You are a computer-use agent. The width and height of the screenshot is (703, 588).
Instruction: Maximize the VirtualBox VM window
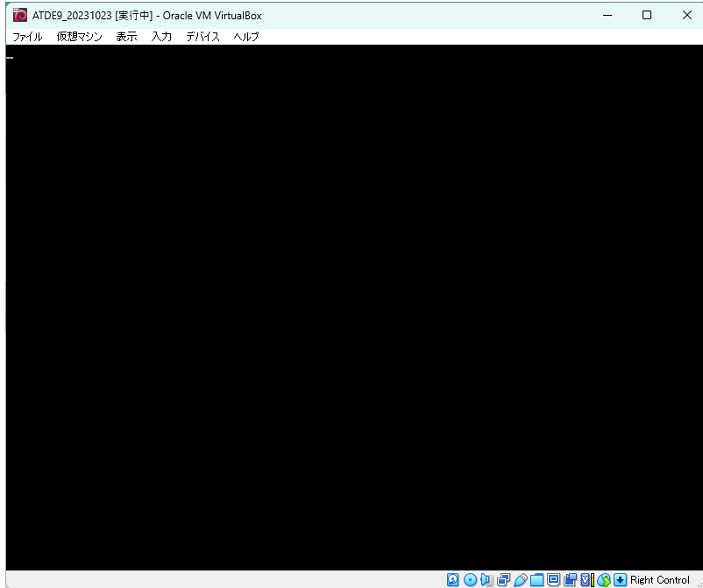point(647,15)
